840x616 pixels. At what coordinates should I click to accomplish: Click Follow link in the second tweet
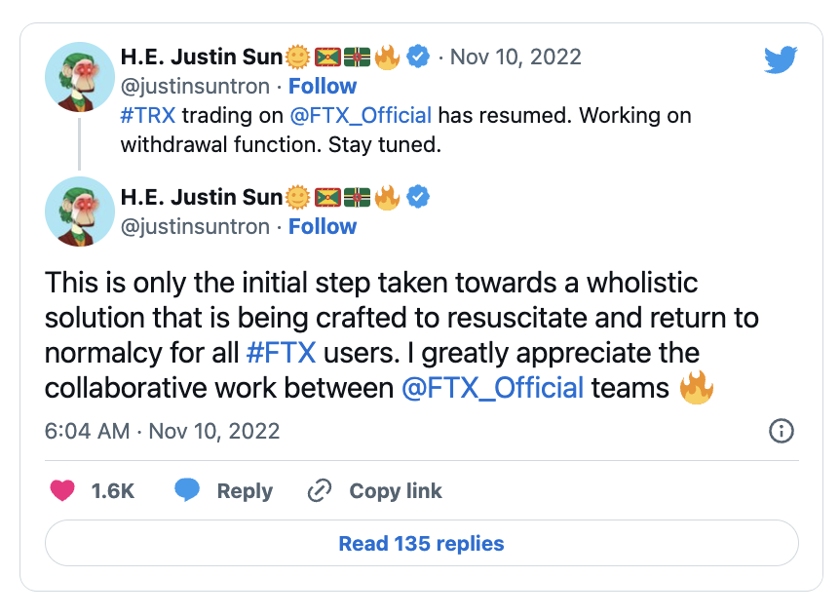pos(323,226)
